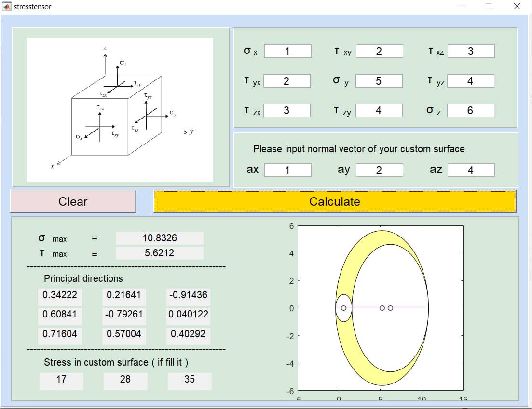Click the Mohr's circle plot area
Viewport: 532px width, 409px height.
[381, 308]
